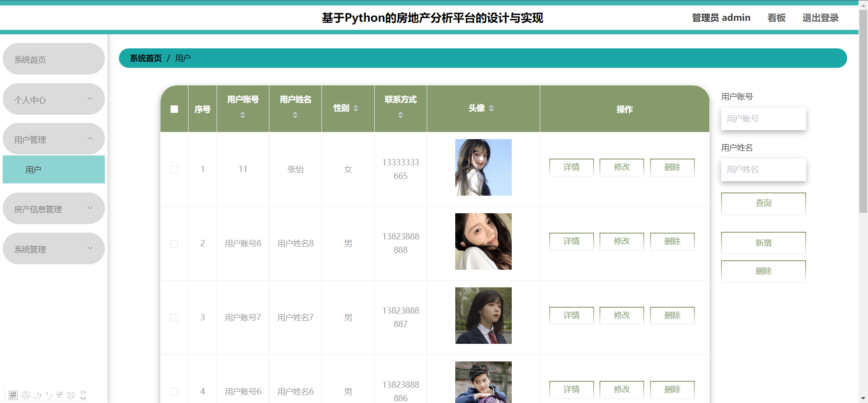Click the batch 删除 button below 新增
Image resolution: width=868 pixels, height=403 pixels.
[763, 271]
